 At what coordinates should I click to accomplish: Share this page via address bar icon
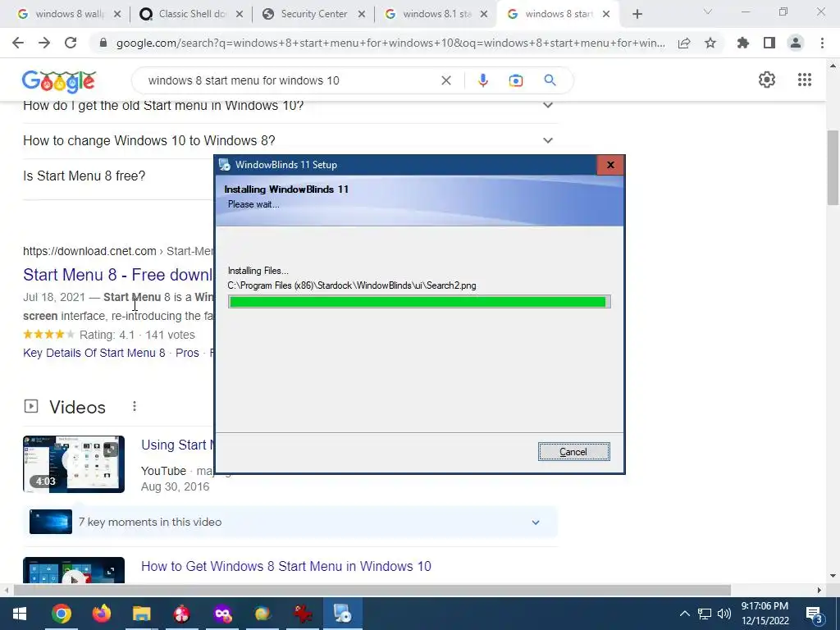tap(684, 43)
